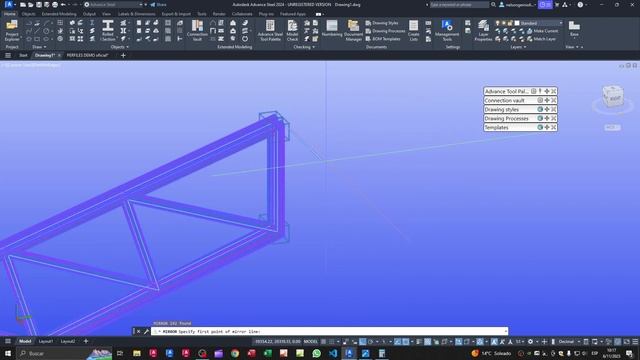Image resolution: width=640 pixels, height=360 pixels.
Task: Click the BOM Templates button
Action: [383, 39]
